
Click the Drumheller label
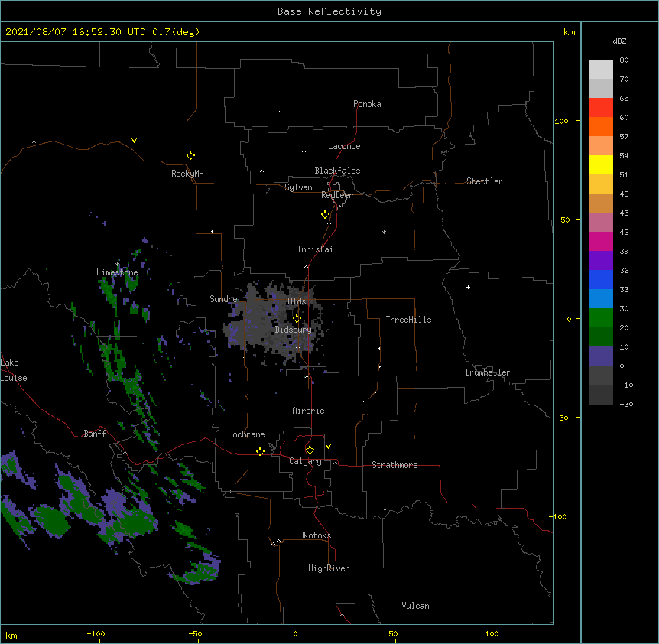point(488,372)
